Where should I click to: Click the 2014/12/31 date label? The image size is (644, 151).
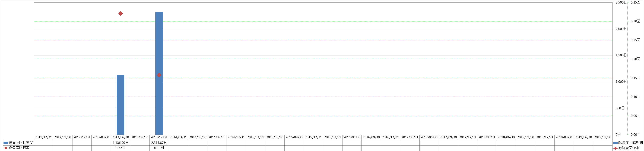pyautogui.click(x=236, y=137)
